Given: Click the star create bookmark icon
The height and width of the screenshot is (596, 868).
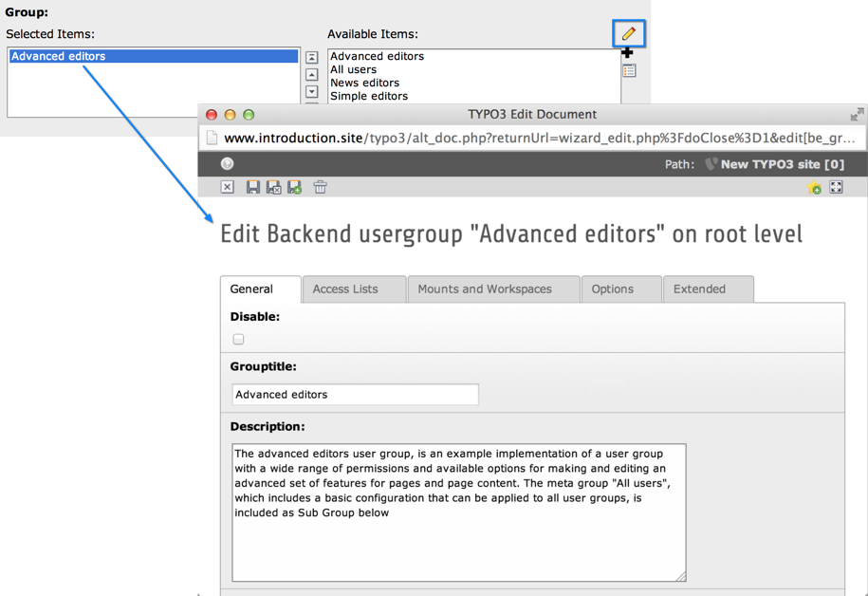Looking at the screenshot, I should pyautogui.click(x=814, y=187).
